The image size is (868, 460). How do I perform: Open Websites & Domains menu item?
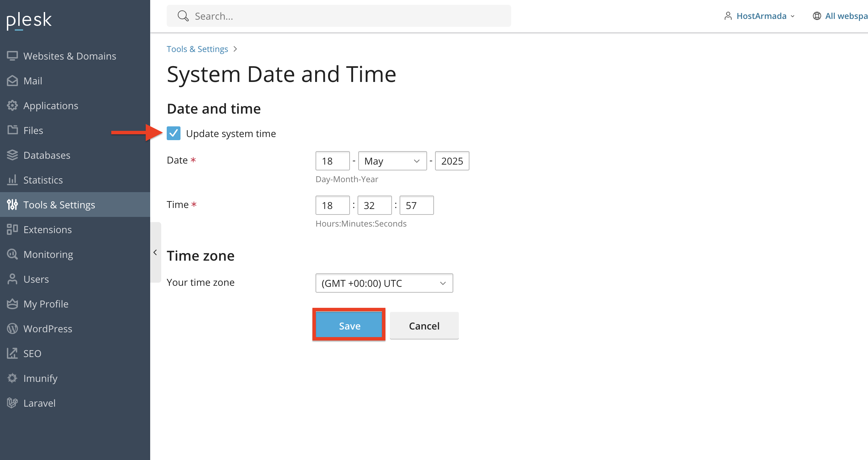(x=75, y=56)
